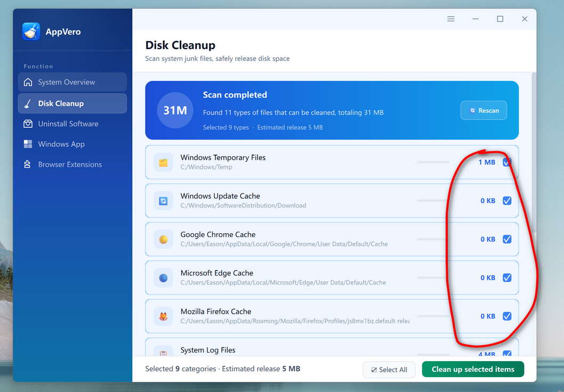Open the Windows App section
Image resolution: width=564 pixels, height=392 pixels.
click(72, 144)
